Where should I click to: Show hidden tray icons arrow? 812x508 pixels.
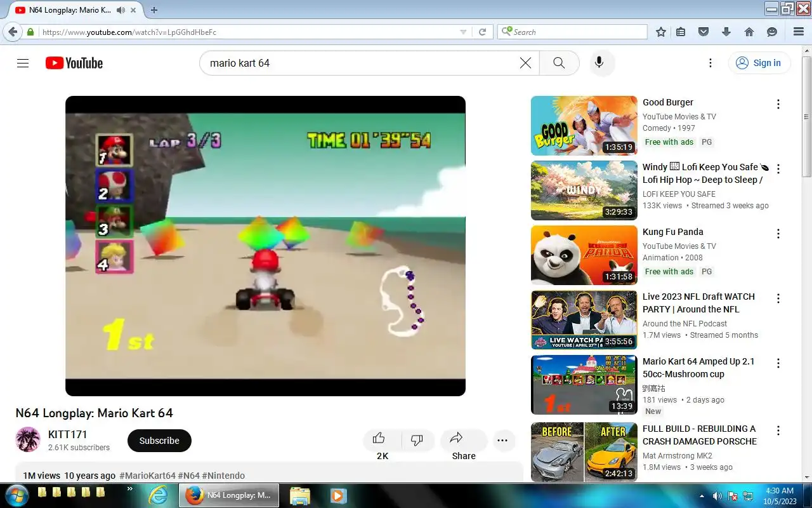(702, 496)
